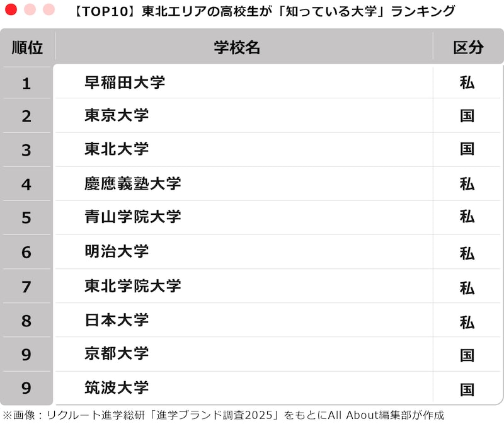Select the 東京大学 entry
The image size is (504, 441).
117,116
